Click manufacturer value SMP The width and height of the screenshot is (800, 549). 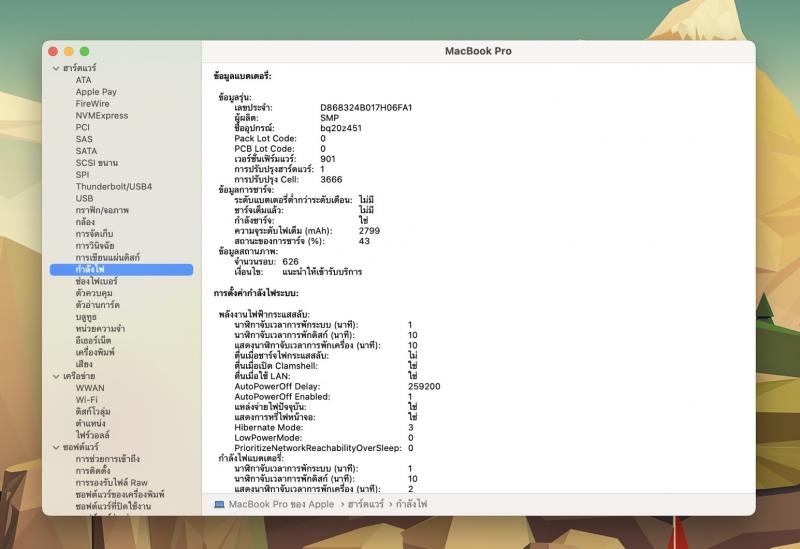point(330,118)
